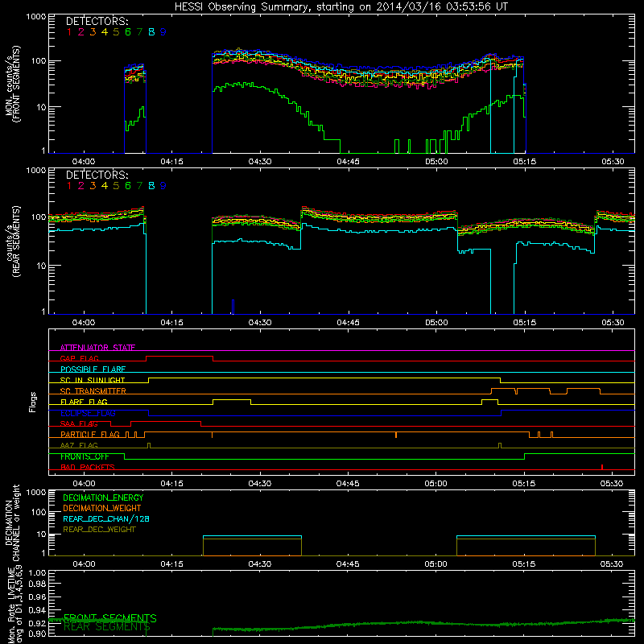Viewport: 644px width, 644px height.
Task: Click 1000 y-axis value of front segments plot
Action: (36, 17)
